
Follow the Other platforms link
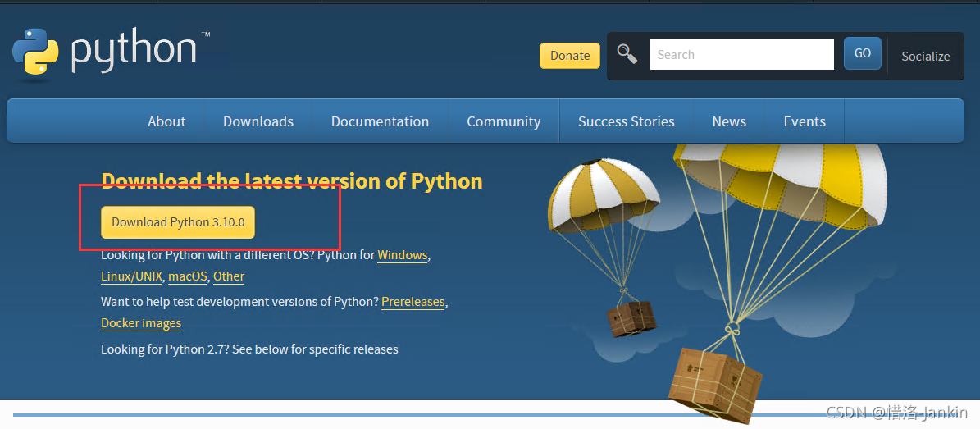pyautogui.click(x=229, y=276)
